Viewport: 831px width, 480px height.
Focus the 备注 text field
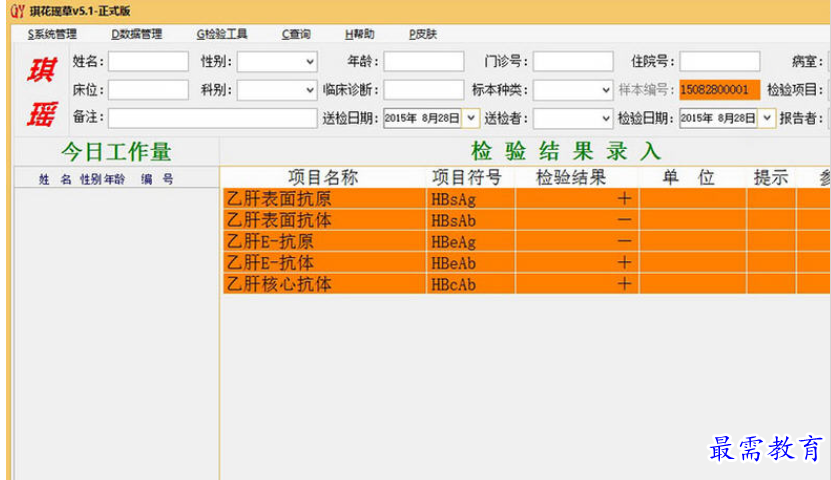click(x=212, y=118)
